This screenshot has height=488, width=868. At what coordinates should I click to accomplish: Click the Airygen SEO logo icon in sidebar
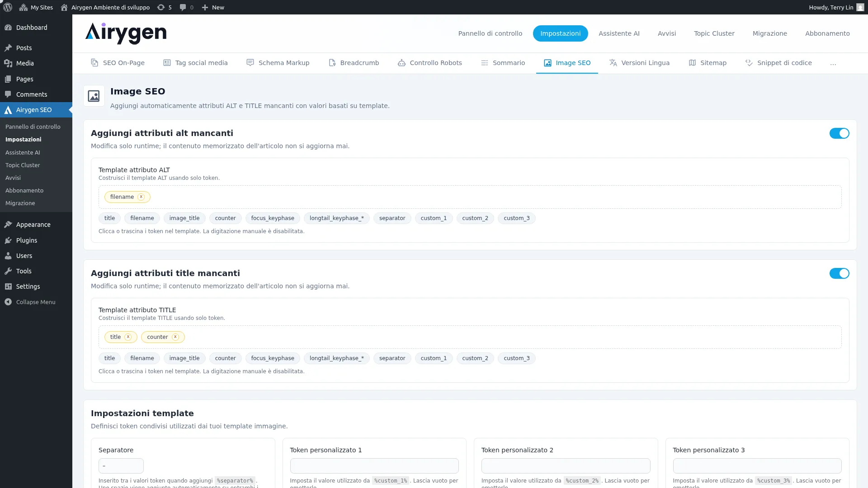coord(8,110)
